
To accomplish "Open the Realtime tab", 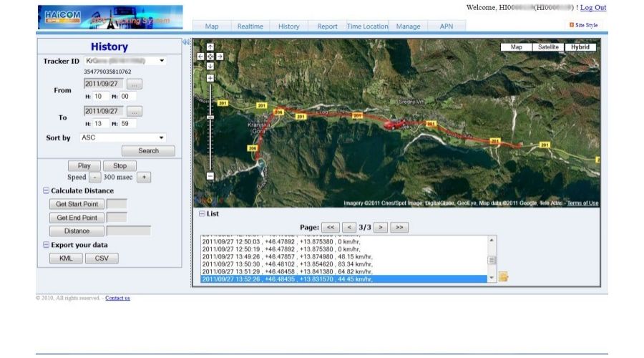I will click(250, 26).
